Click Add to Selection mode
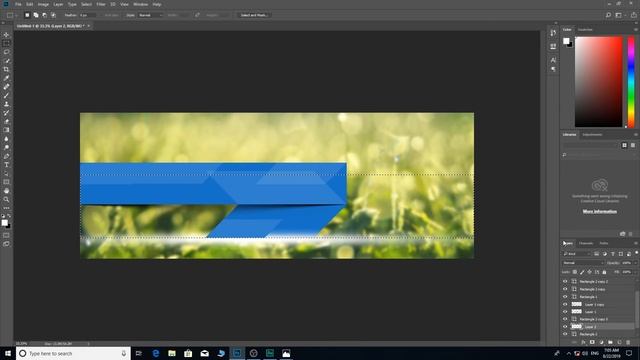The image size is (640, 360). tap(36, 15)
